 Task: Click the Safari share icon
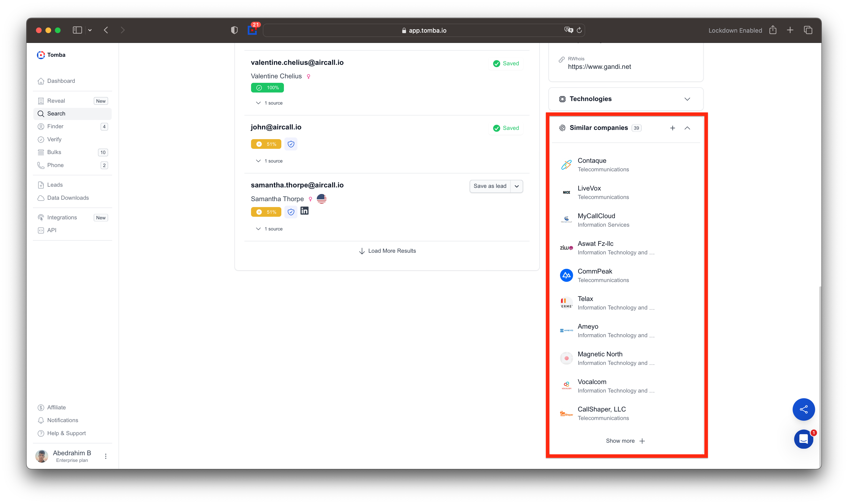click(773, 30)
